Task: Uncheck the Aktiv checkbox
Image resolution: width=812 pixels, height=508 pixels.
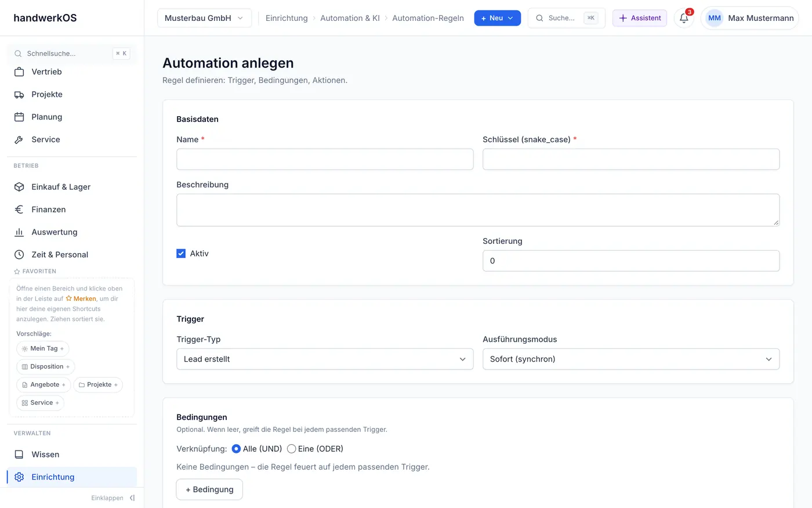Action: click(x=181, y=254)
